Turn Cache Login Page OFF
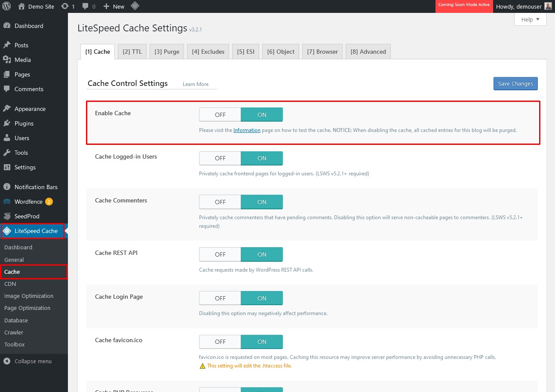Viewport: 555px width, 392px height. pos(220,298)
